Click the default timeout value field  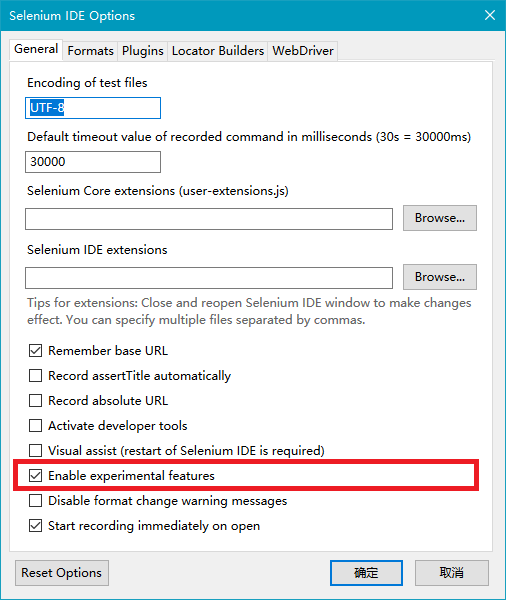(93, 162)
